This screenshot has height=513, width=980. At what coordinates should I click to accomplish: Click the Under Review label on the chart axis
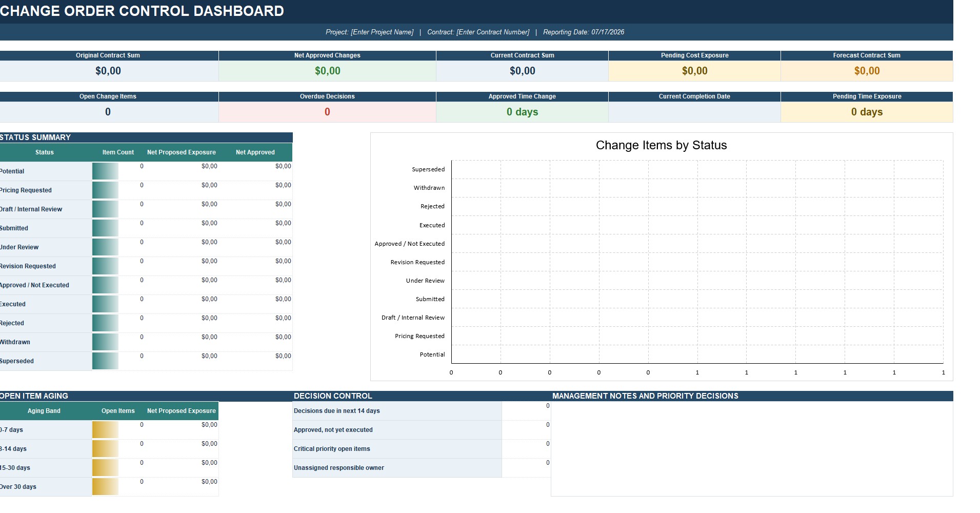(425, 281)
